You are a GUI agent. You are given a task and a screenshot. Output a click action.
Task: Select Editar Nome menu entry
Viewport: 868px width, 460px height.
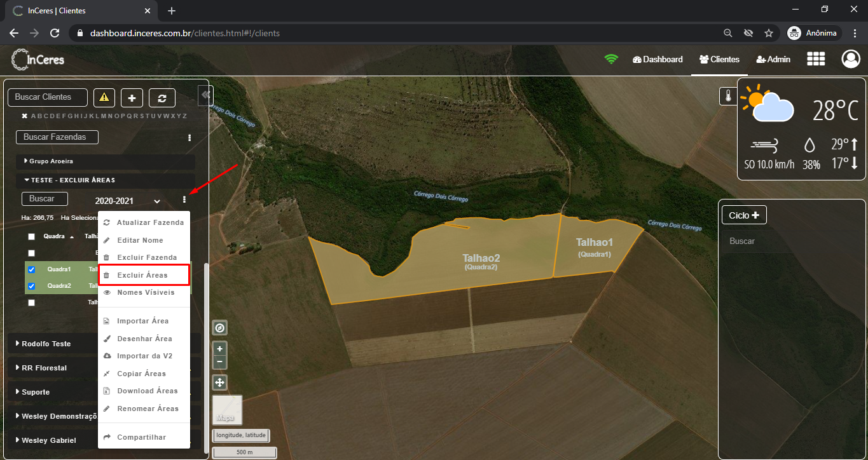point(144,240)
